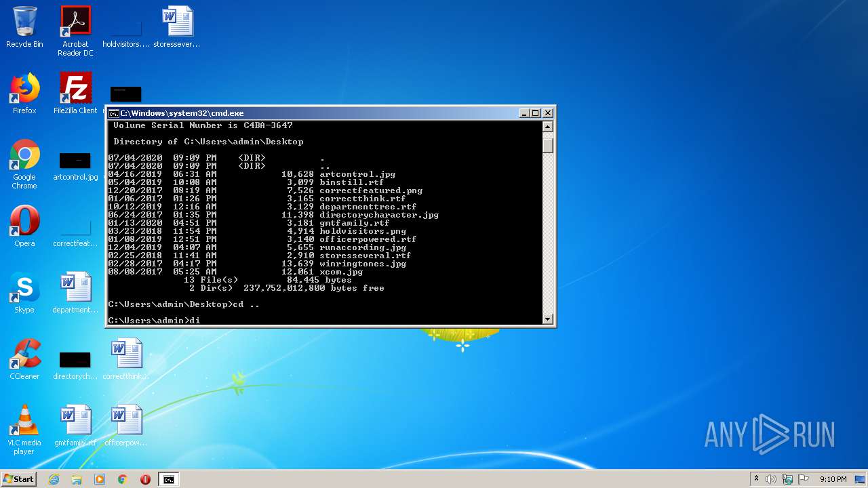Screen dimensions: 868x488
Task: Select the storessever Word document icon
Action: (177, 27)
